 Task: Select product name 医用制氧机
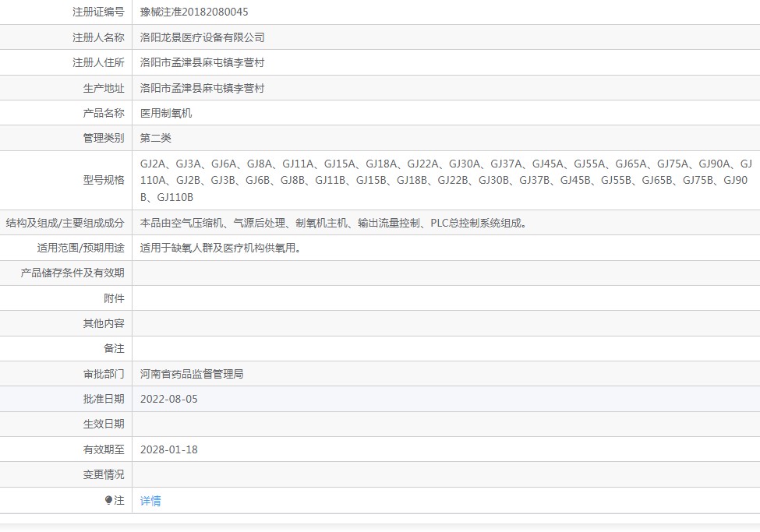click(166, 114)
